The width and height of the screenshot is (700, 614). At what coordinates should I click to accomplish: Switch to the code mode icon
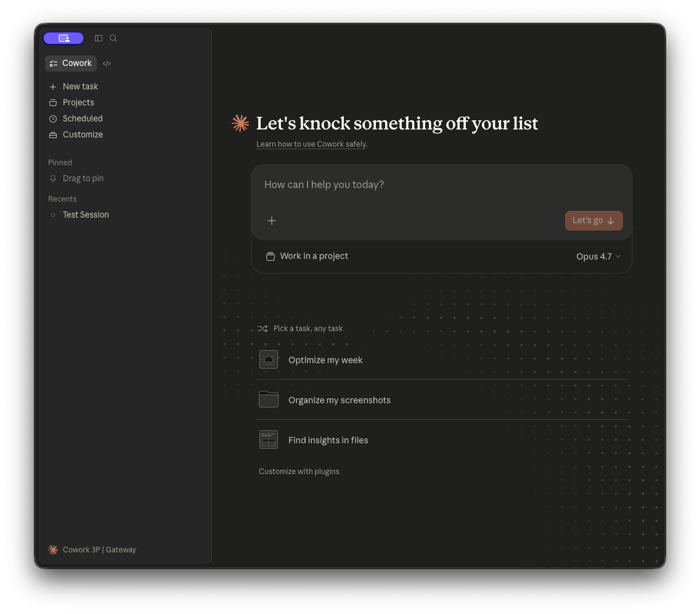click(107, 63)
